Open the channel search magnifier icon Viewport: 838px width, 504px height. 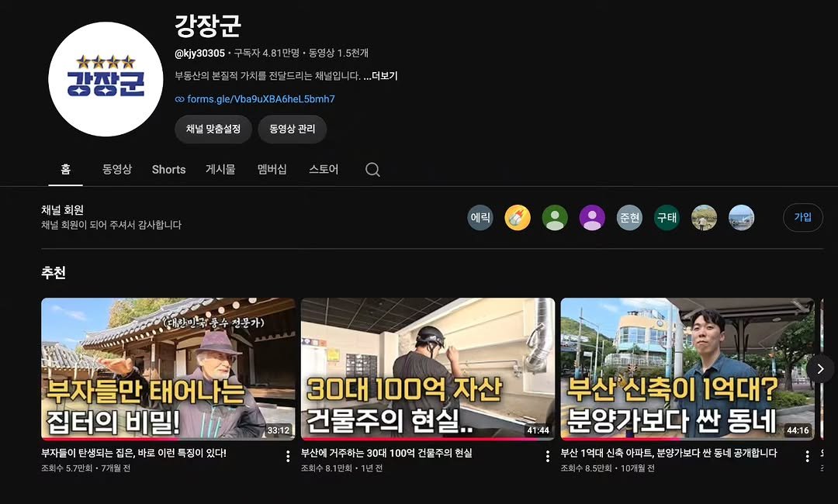(372, 170)
